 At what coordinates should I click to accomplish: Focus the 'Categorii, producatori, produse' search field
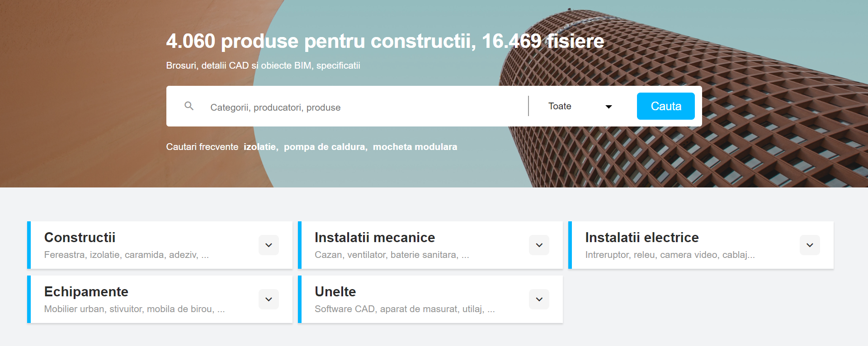pos(362,108)
